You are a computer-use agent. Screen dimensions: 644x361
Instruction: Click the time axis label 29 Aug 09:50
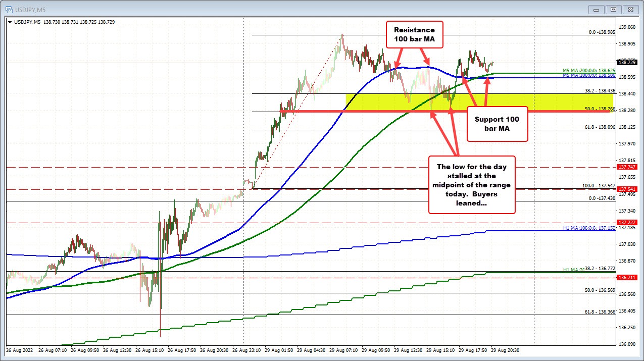click(x=376, y=349)
